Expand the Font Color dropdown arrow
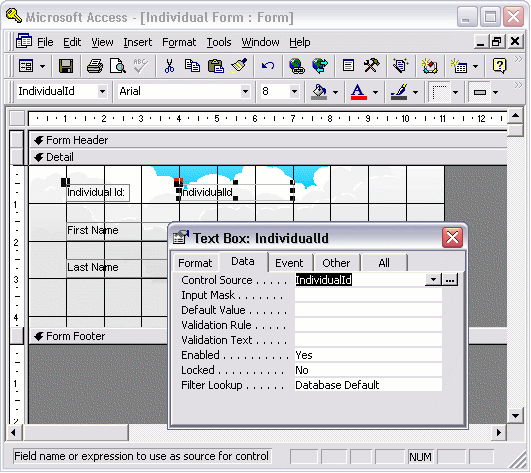The image size is (531, 473). (375, 92)
